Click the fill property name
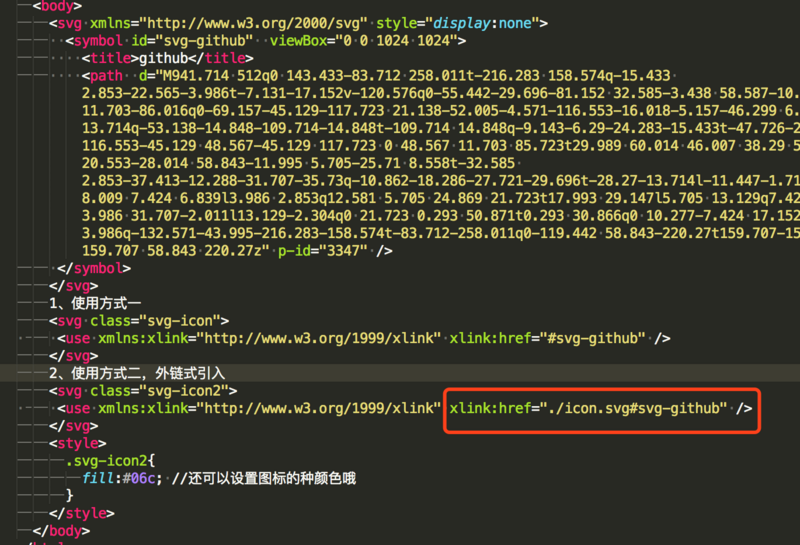The width and height of the screenshot is (800, 545). (98, 478)
